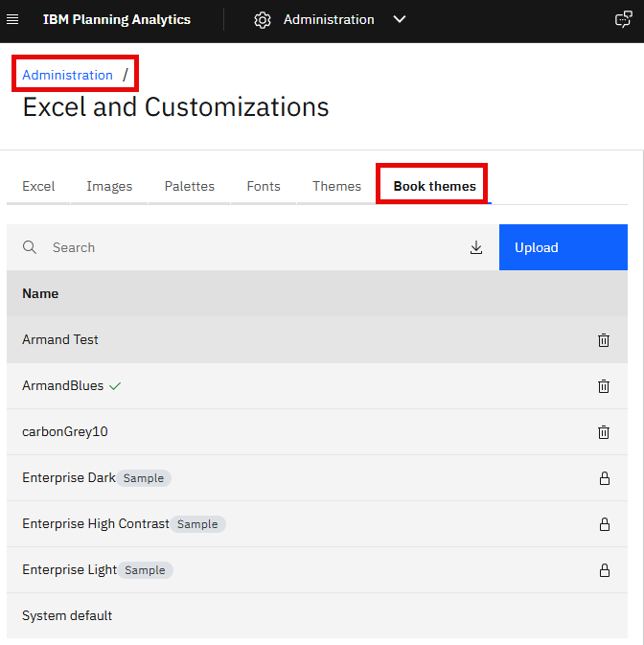This screenshot has width=644, height=645.
Task: Open the chat feedback icon
Action: coord(624,19)
